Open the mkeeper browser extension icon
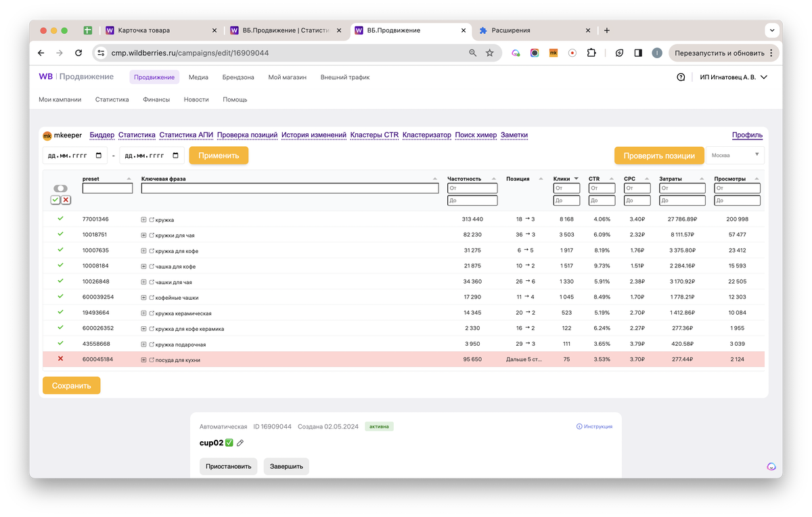 (553, 53)
